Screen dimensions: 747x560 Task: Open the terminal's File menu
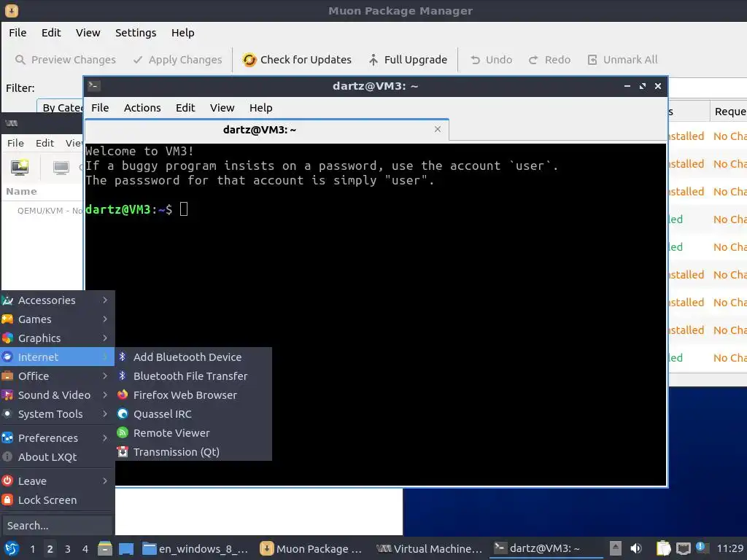click(100, 108)
